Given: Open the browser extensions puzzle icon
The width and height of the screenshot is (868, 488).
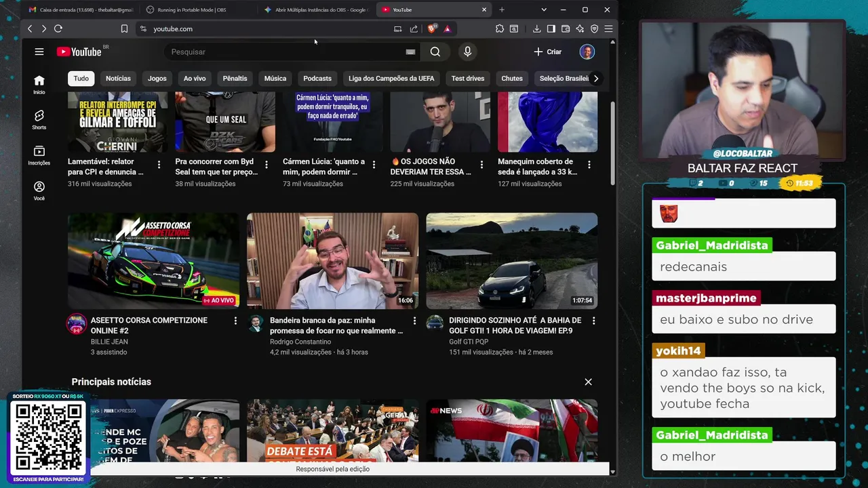Looking at the screenshot, I should click(x=500, y=28).
